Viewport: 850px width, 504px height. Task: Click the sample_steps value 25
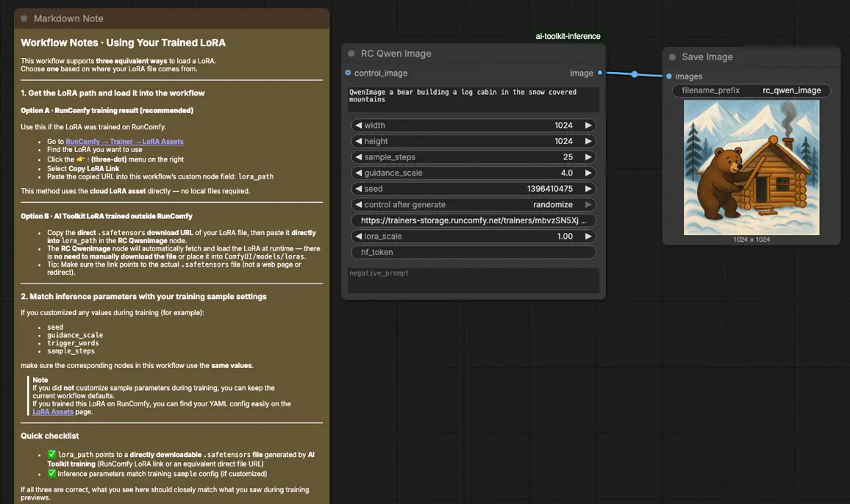tap(568, 157)
